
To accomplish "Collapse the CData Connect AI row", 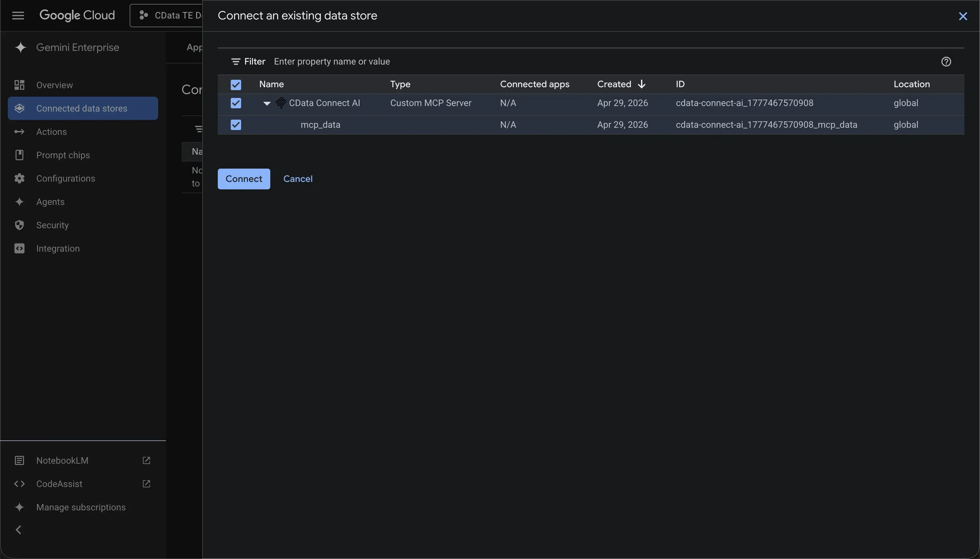I will (267, 103).
